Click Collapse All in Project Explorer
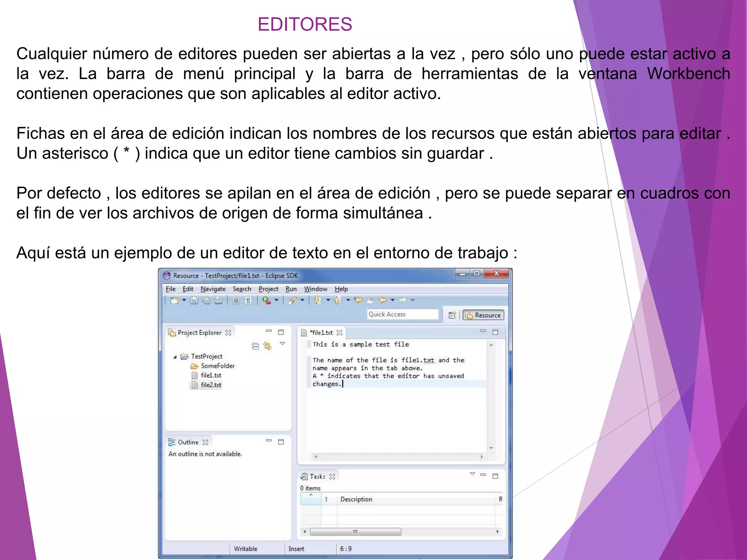The height and width of the screenshot is (560, 747). pos(255,346)
